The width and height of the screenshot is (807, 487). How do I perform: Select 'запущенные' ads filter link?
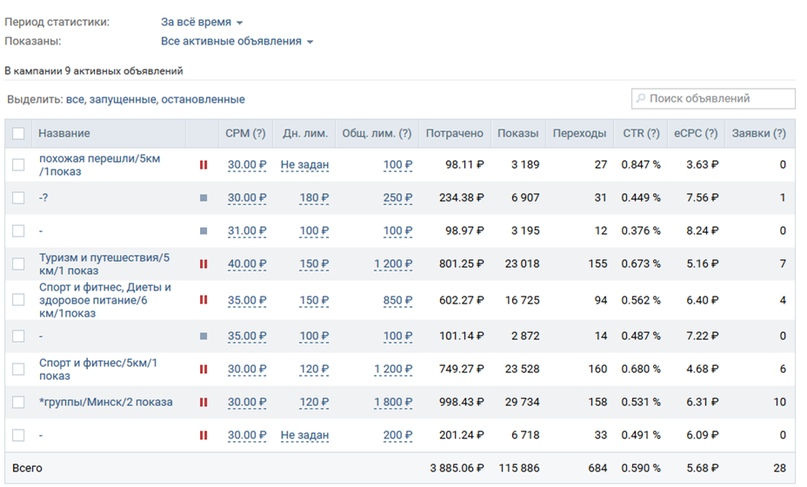[121, 100]
